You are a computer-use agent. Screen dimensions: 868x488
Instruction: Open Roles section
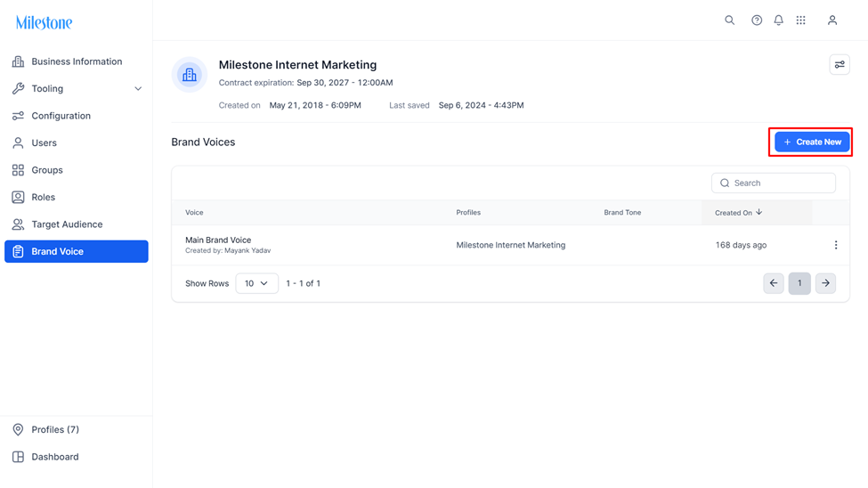point(77,197)
